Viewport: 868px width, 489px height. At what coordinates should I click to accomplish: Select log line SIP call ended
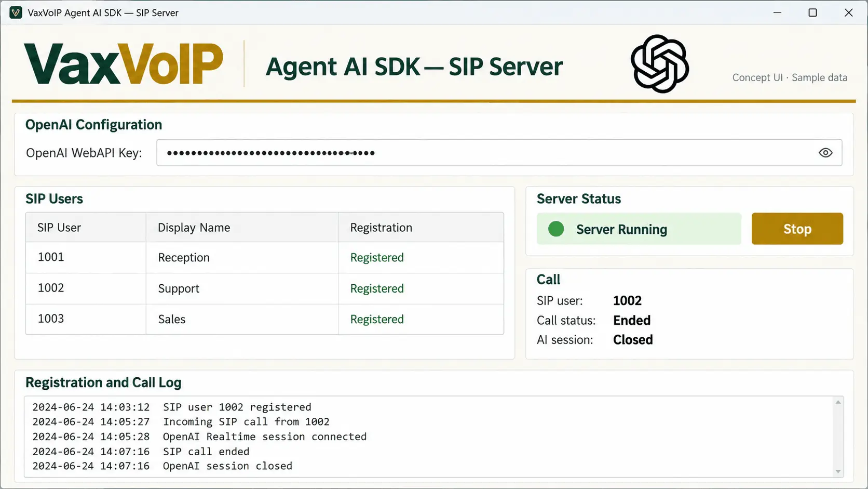point(141,452)
